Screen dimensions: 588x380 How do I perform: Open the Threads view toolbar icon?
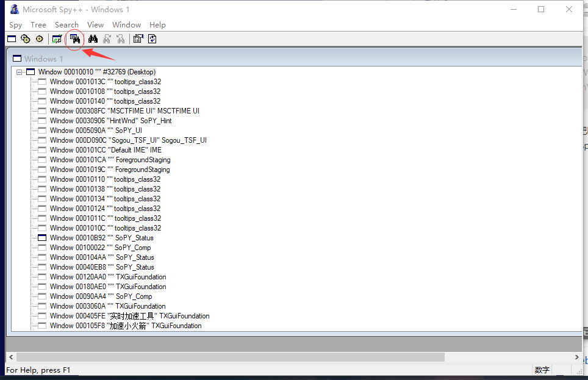(40, 39)
